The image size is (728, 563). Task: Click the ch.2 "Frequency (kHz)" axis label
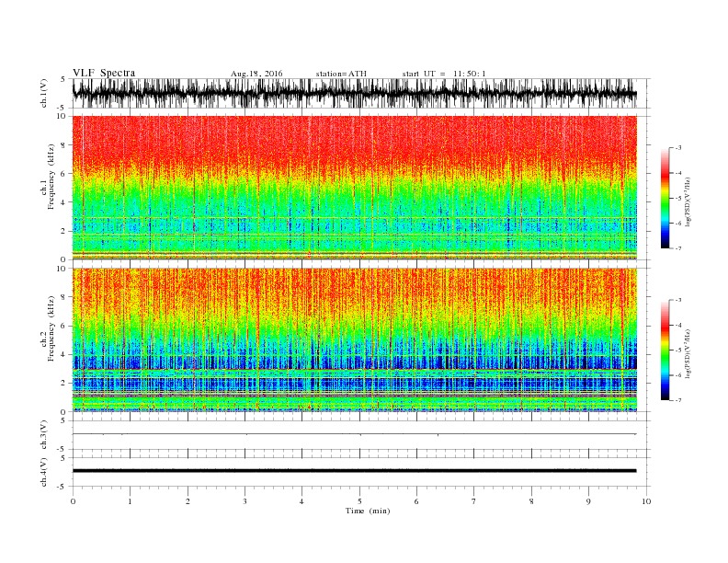point(51,327)
